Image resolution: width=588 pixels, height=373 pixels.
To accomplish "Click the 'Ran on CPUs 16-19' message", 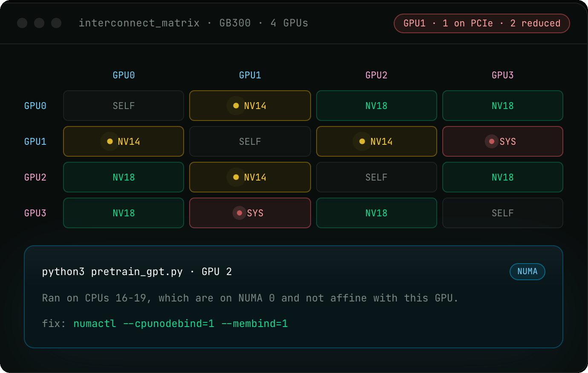I will [250, 298].
